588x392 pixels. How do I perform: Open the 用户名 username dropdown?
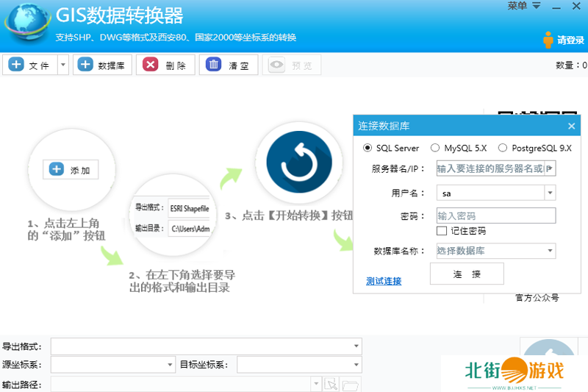pos(549,193)
